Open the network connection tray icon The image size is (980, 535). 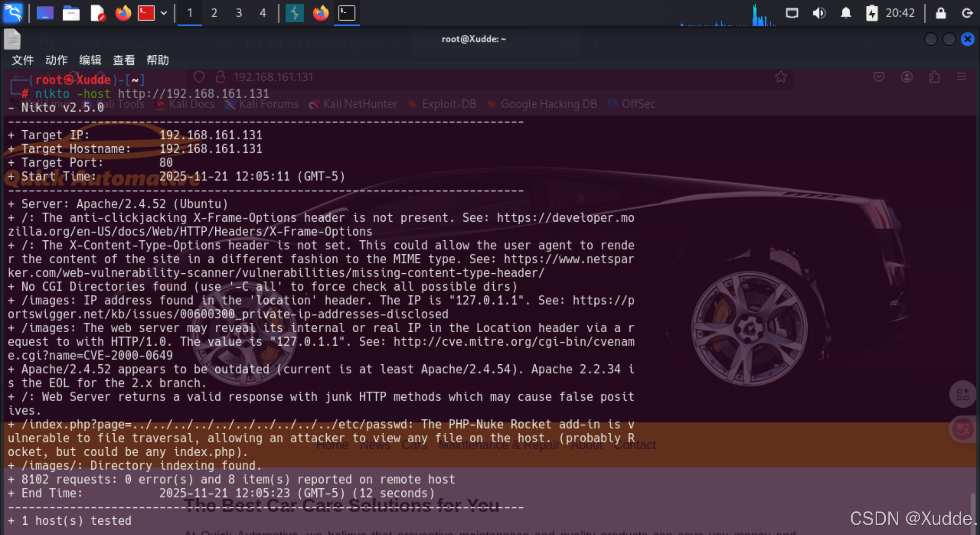[792, 13]
